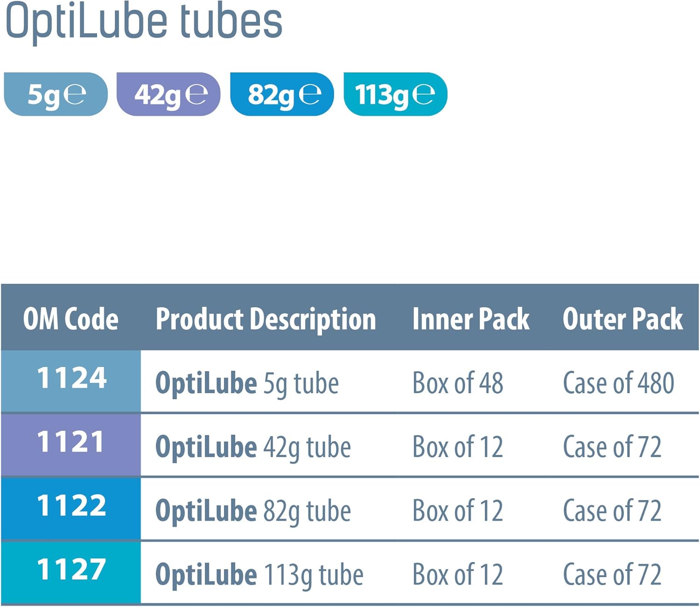Click the 5g size badge
The image size is (700, 607).
56,94
